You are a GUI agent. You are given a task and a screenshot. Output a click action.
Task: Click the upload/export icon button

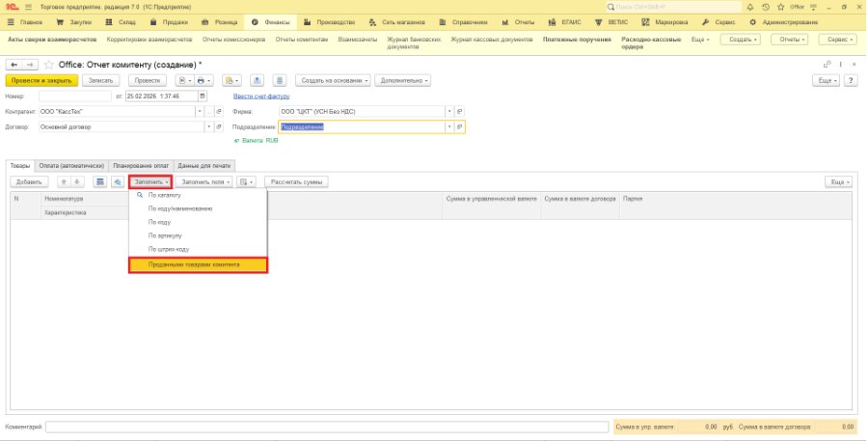click(257, 80)
